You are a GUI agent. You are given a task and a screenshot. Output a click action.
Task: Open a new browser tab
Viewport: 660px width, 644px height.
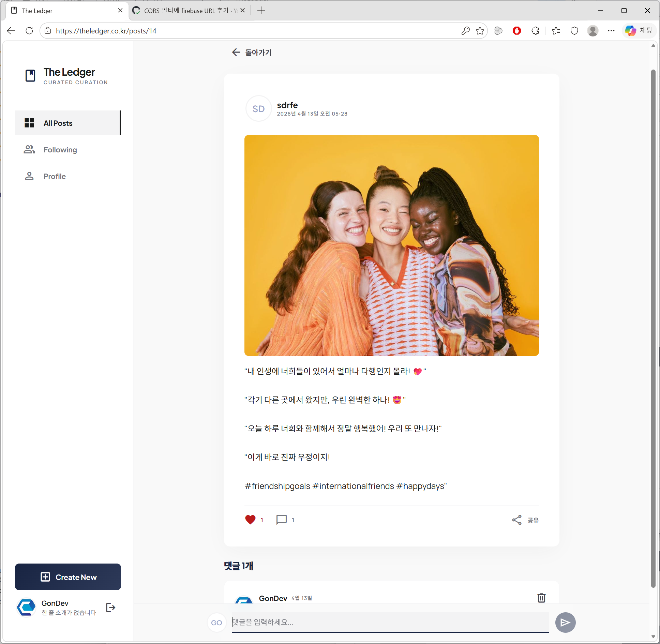[x=261, y=11]
